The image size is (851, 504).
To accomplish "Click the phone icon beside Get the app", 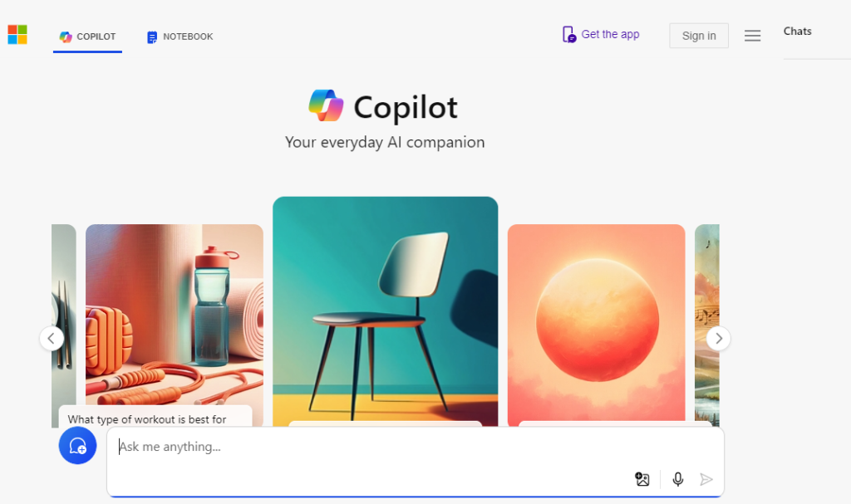I will 568,34.
